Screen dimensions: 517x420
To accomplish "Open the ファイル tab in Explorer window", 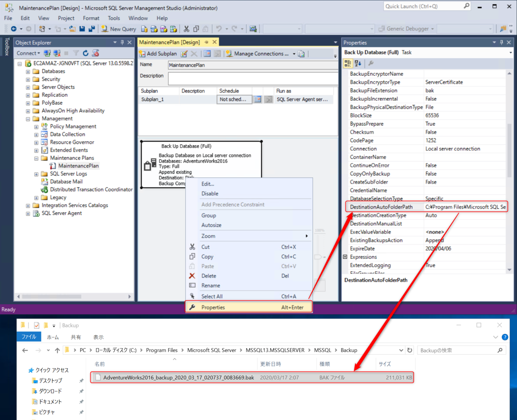I will (x=29, y=337).
